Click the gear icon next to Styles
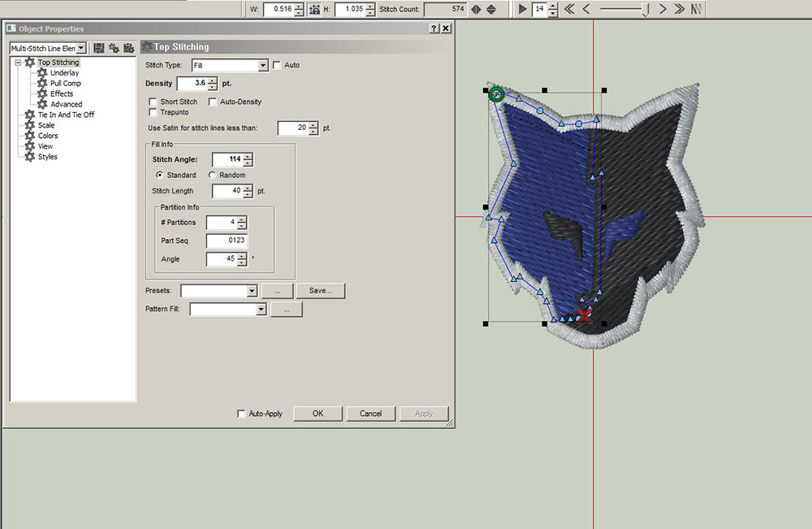 pos(30,157)
